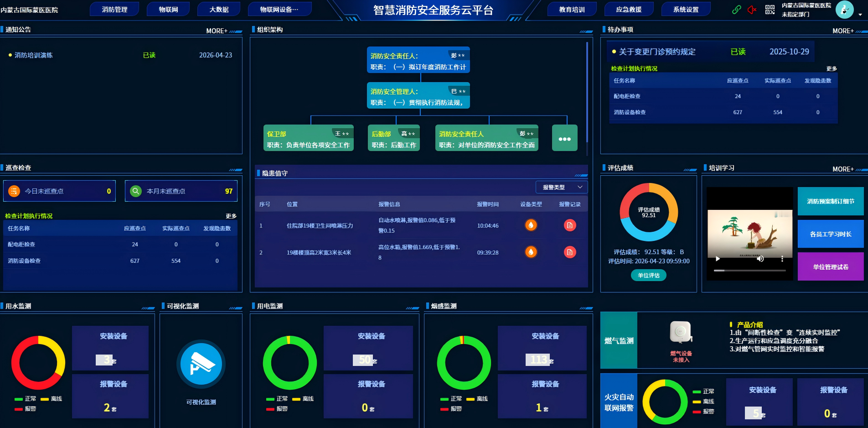
Task: Click the 单位评估 button
Action: [x=648, y=275]
